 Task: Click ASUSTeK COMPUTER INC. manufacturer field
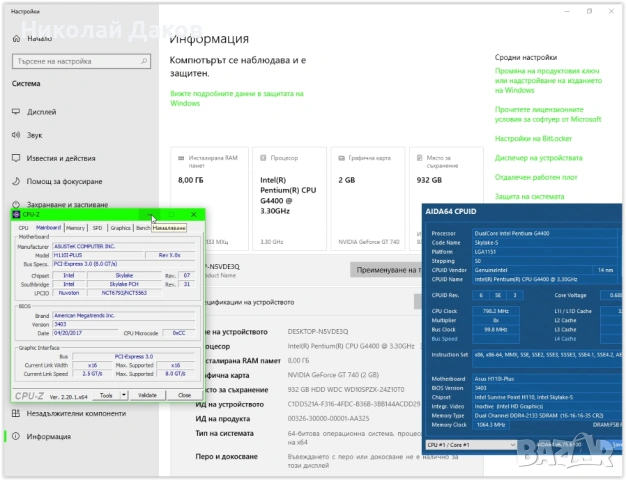click(124, 246)
